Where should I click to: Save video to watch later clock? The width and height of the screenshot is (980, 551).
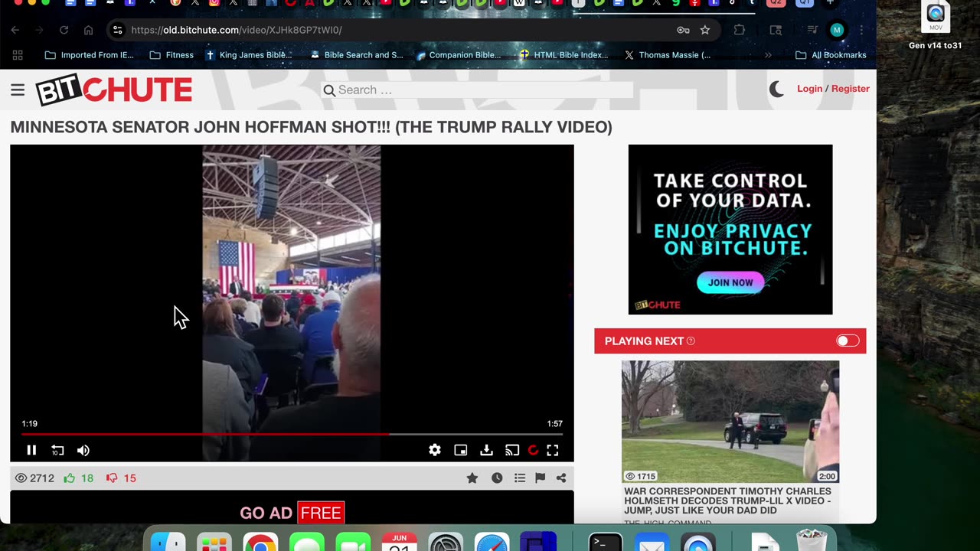tap(497, 478)
